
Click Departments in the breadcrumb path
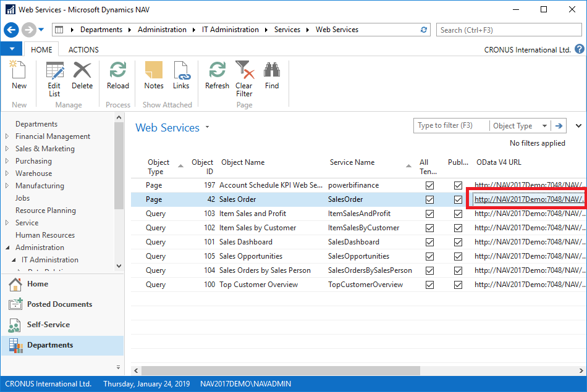[x=101, y=30]
